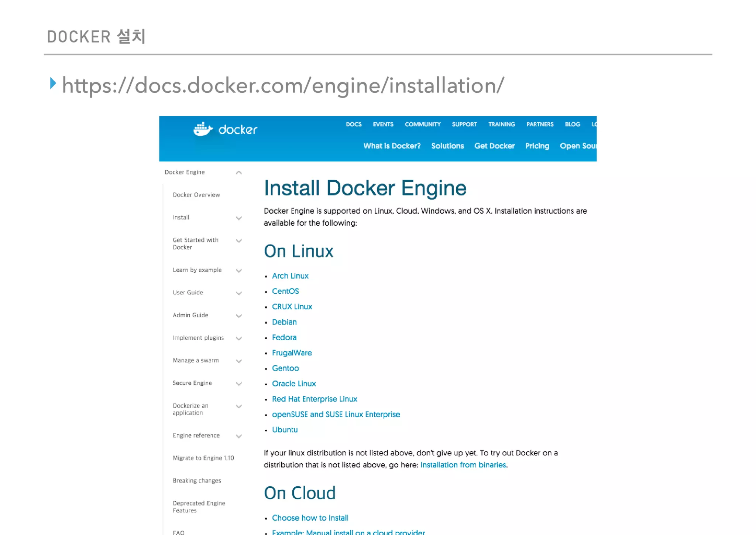Click the Engine reference sidebar label
The height and width of the screenshot is (535, 756).
pyautogui.click(x=196, y=436)
